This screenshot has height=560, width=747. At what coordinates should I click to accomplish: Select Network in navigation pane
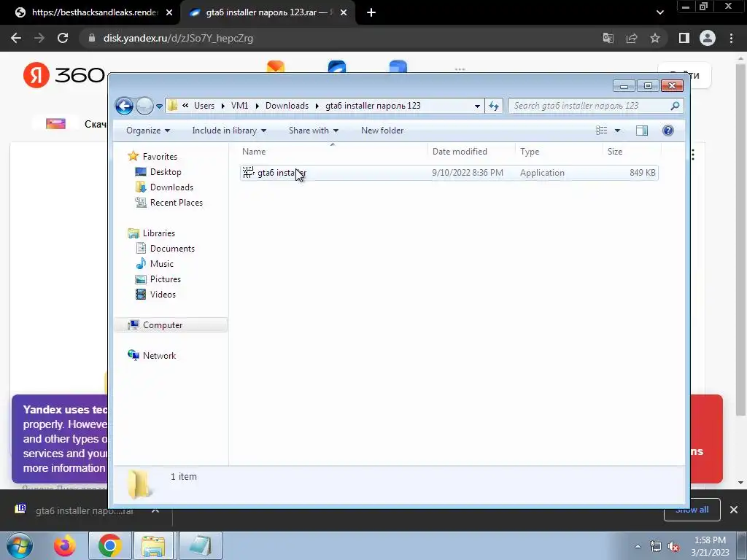(159, 356)
